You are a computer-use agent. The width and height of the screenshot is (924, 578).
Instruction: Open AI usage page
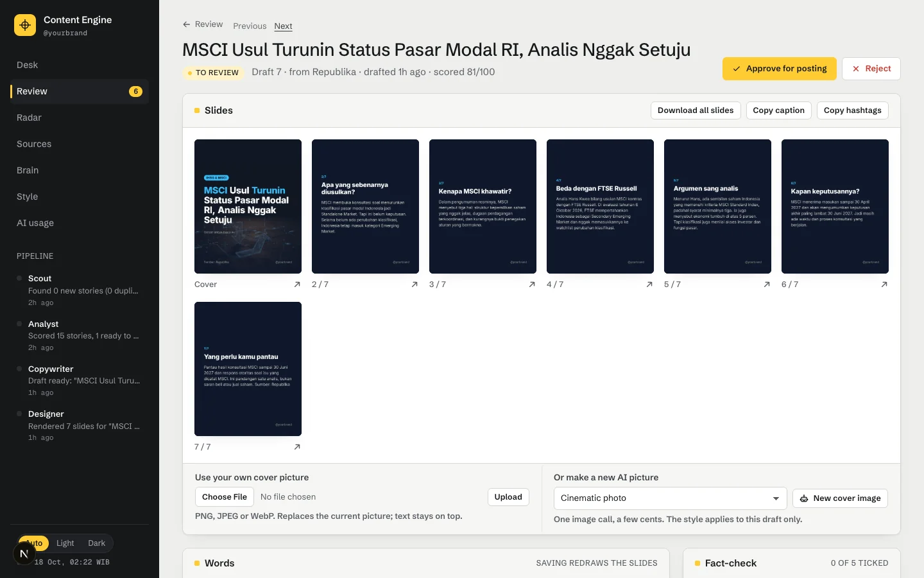coord(80,223)
